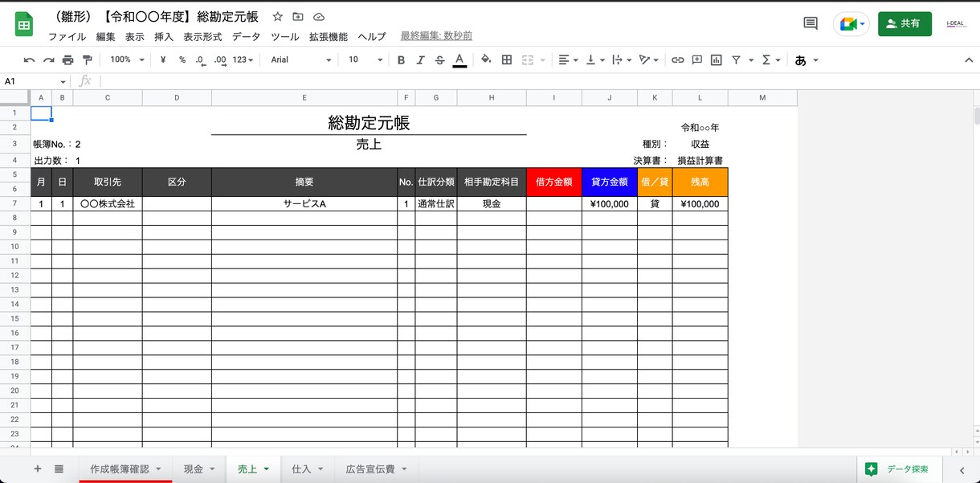
Task: Open text wrapping dropdown
Action: 621,60
